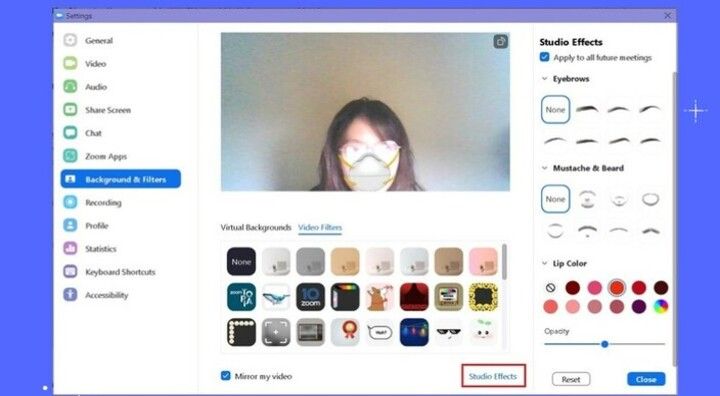
Task: Apply the pixel sunglasses filter
Action: click(x=449, y=332)
